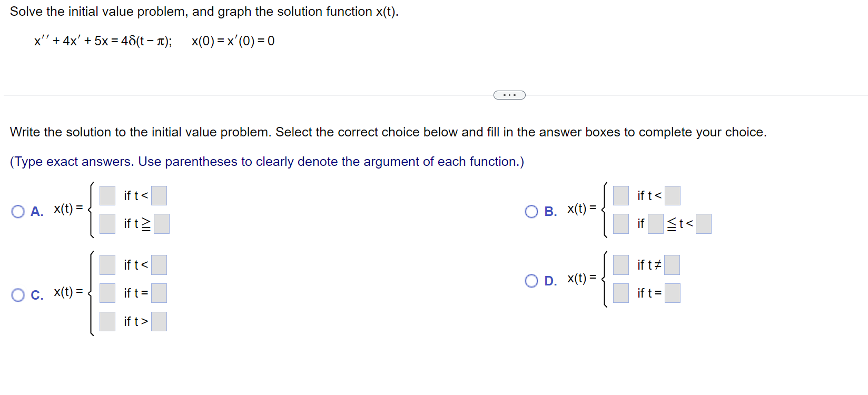The width and height of the screenshot is (868, 395).
Task: Click second function box in choice A
Action: [107, 224]
